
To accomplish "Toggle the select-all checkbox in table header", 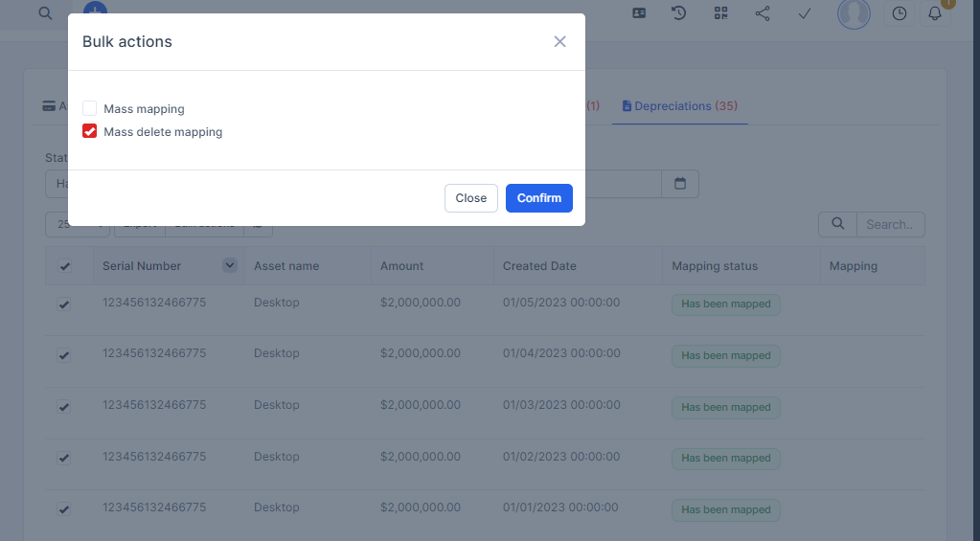I will pyautogui.click(x=64, y=266).
